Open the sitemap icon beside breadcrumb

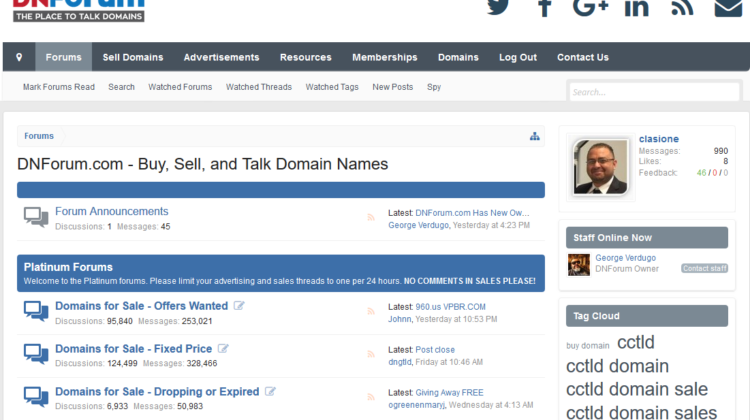pos(535,136)
